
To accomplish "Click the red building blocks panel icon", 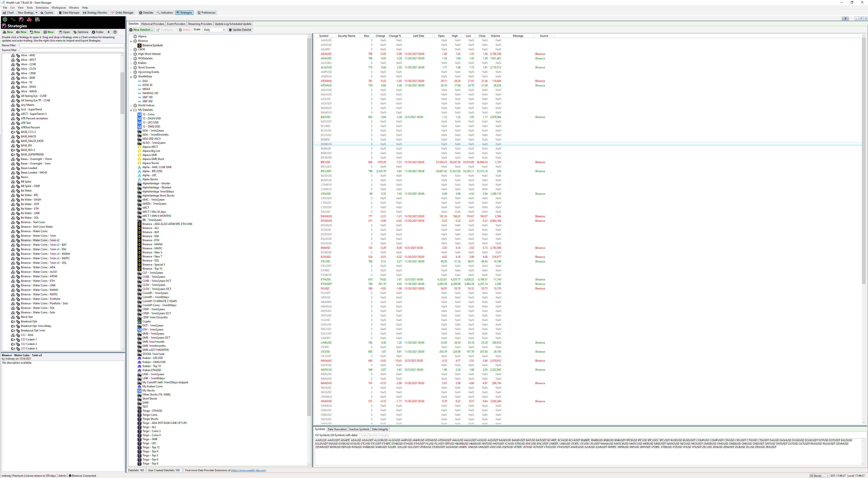I will pyautogui.click(x=29, y=20).
